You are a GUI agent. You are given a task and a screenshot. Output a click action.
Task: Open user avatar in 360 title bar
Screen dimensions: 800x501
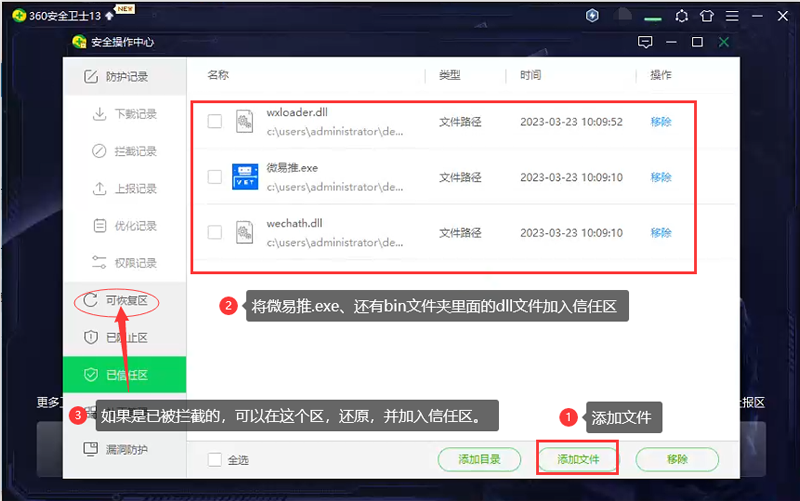point(622,14)
